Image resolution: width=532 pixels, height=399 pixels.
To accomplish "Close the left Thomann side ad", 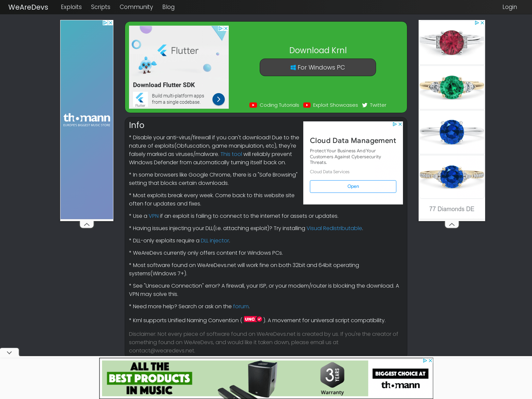I will (111, 23).
